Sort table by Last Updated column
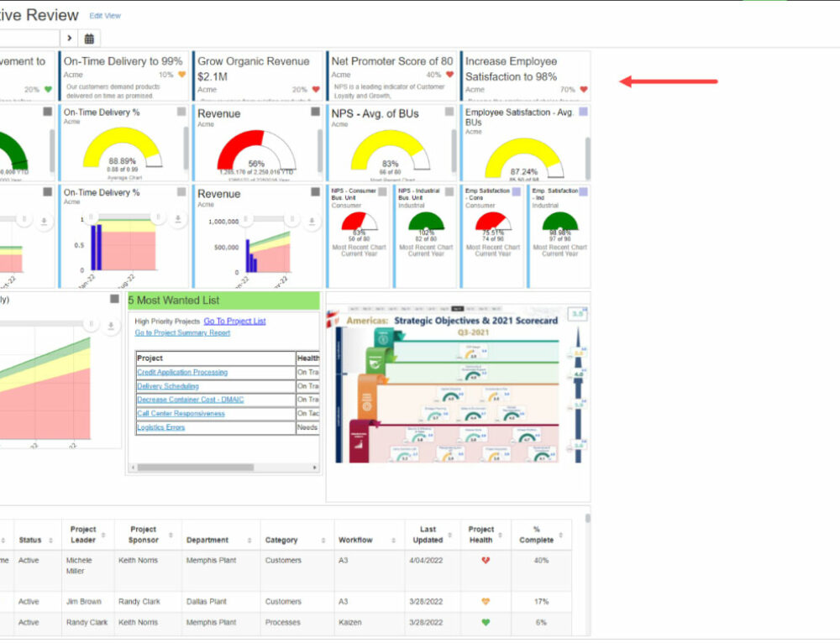The image size is (840, 643). pos(431,535)
